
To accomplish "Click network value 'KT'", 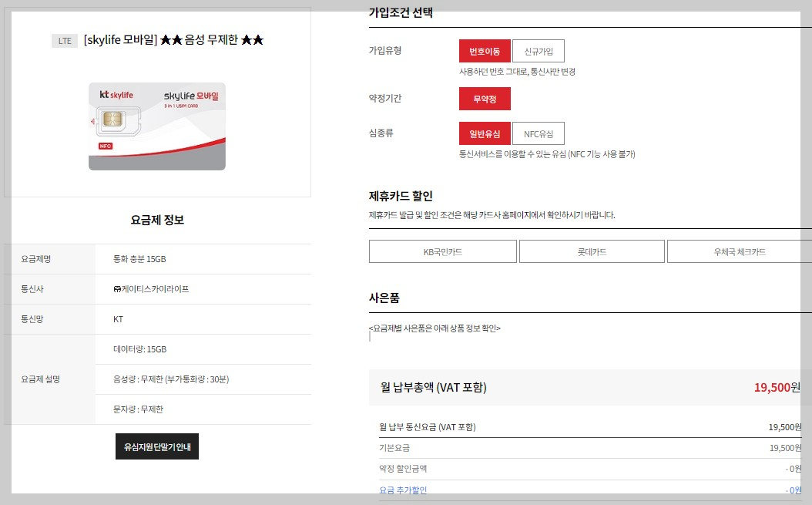I will pyautogui.click(x=118, y=319).
